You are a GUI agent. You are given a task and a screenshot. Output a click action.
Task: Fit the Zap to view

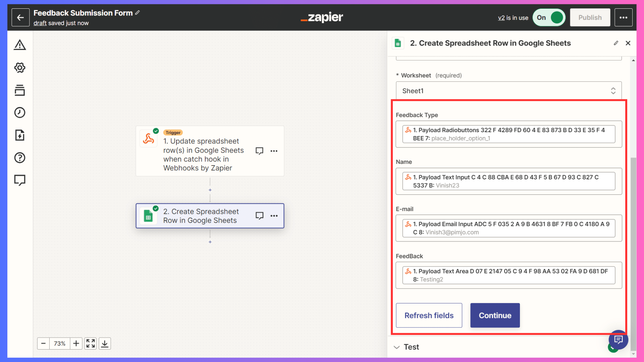click(x=91, y=344)
